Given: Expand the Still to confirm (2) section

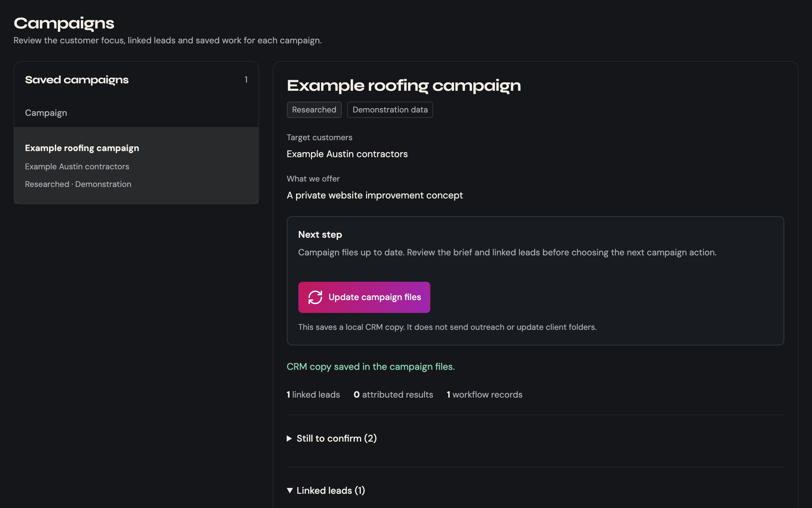Looking at the screenshot, I should click(x=332, y=438).
